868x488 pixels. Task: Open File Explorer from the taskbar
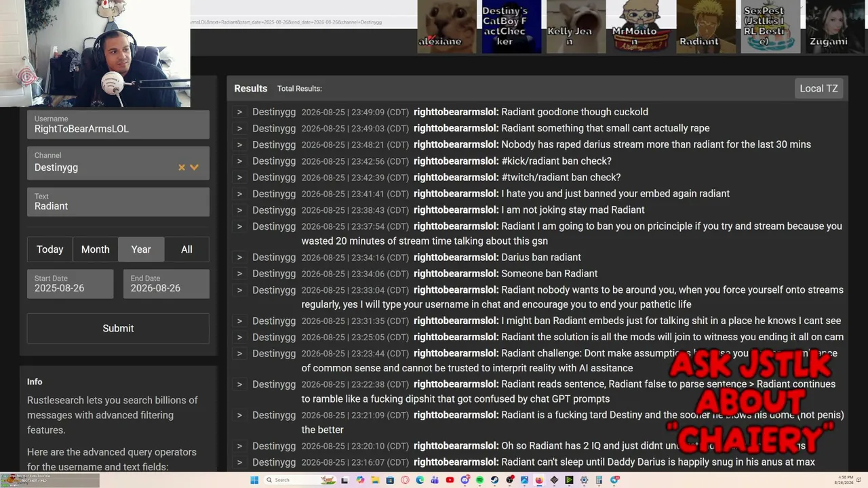click(x=375, y=480)
